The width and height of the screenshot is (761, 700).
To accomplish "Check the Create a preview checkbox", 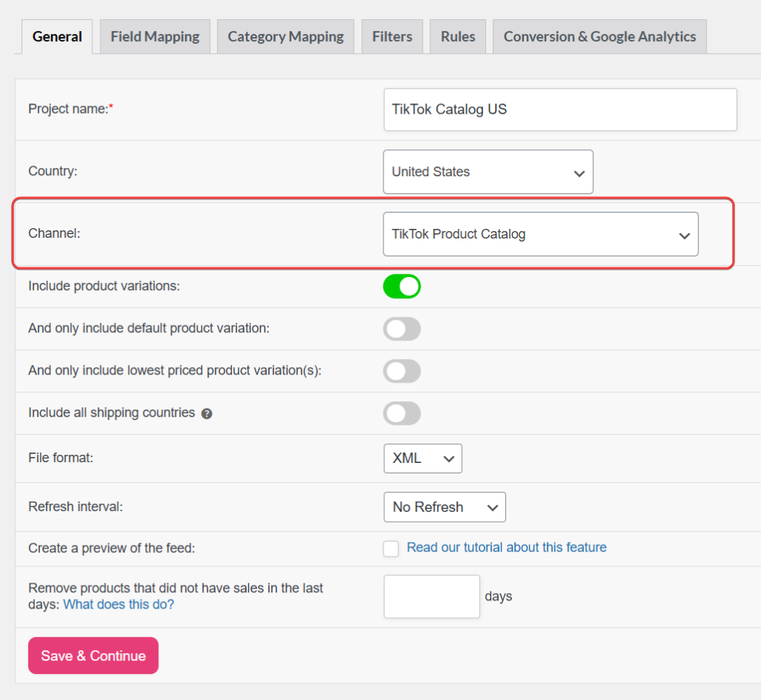I will tap(391, 548).
